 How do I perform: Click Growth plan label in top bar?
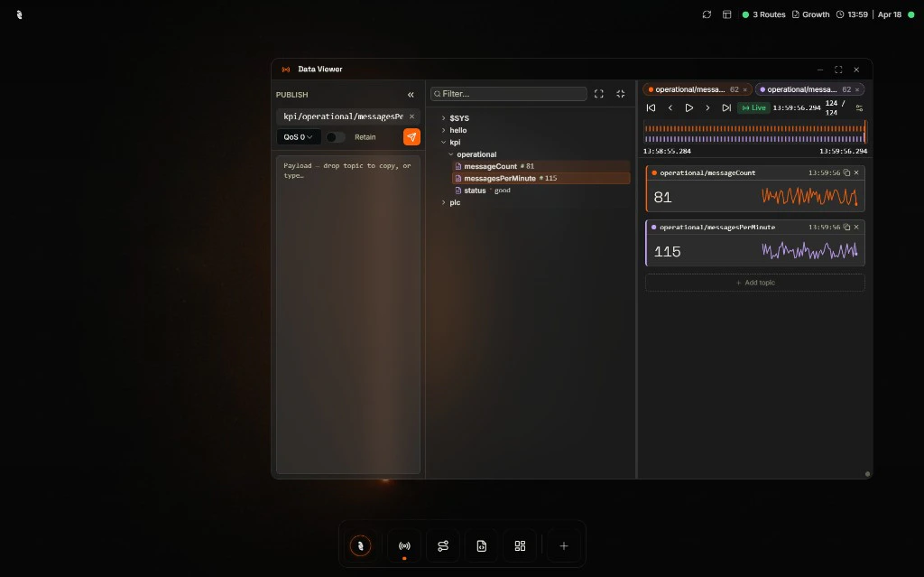pyautogui.click(x=811, y=14)
